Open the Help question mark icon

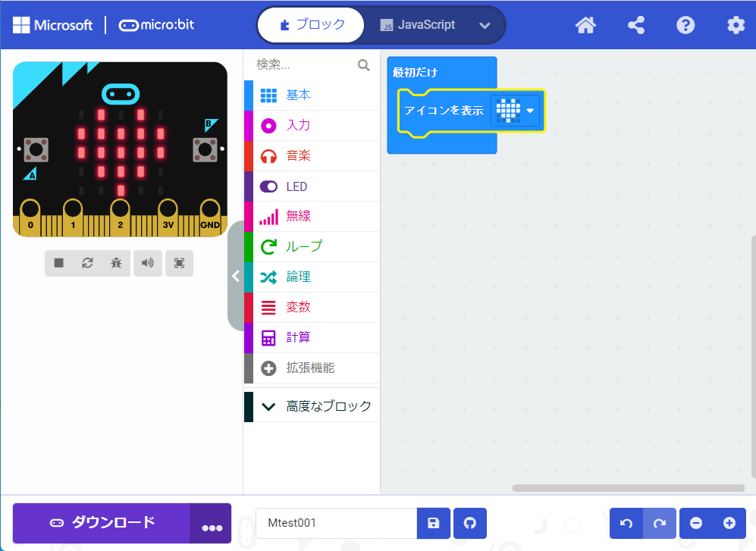(685, 25)
